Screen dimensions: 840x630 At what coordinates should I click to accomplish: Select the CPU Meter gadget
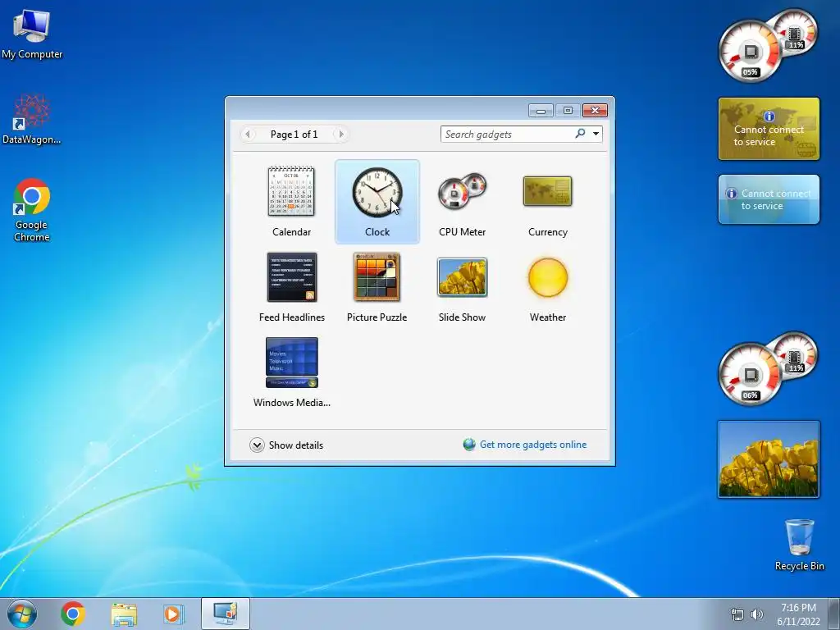pos(463,202)
